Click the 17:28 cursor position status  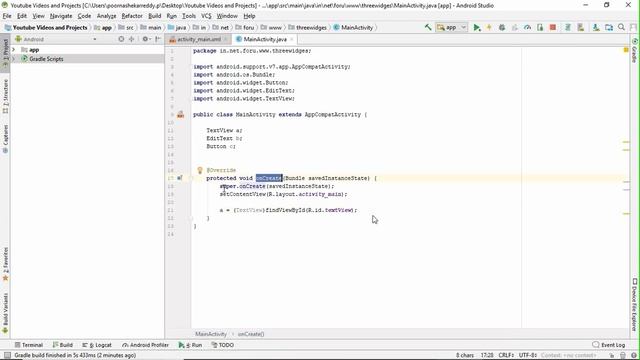(x=487, y=355)
